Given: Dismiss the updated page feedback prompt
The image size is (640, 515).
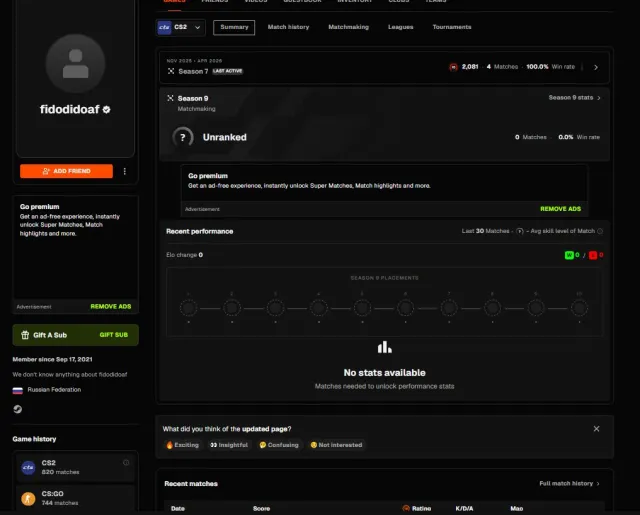Looking at the screenshot, I should [596, 429].
